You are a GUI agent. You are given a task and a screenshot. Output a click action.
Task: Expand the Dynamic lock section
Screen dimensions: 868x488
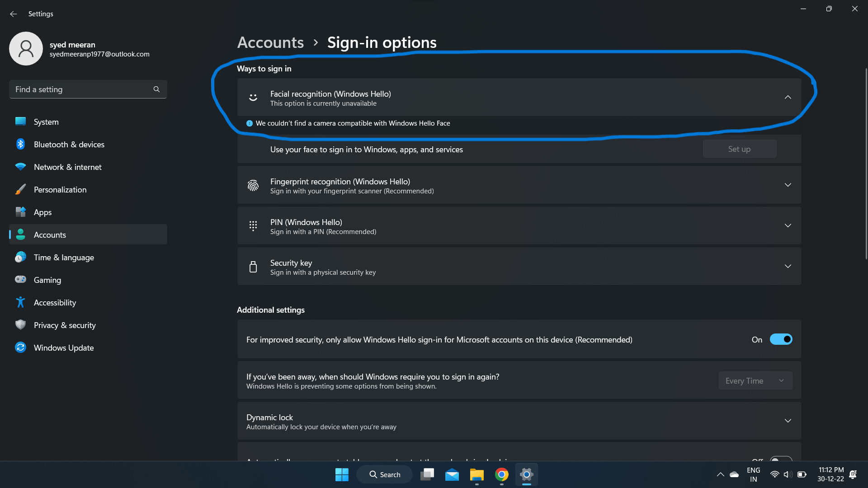tap(788, 421)
